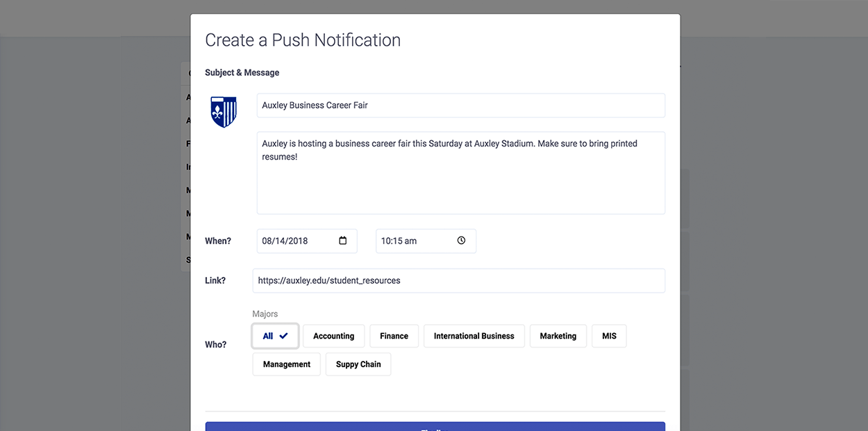868x431 pixels.
Task: Click the 'Create a Push Notification' heading
Action: (x=303, y=40)
